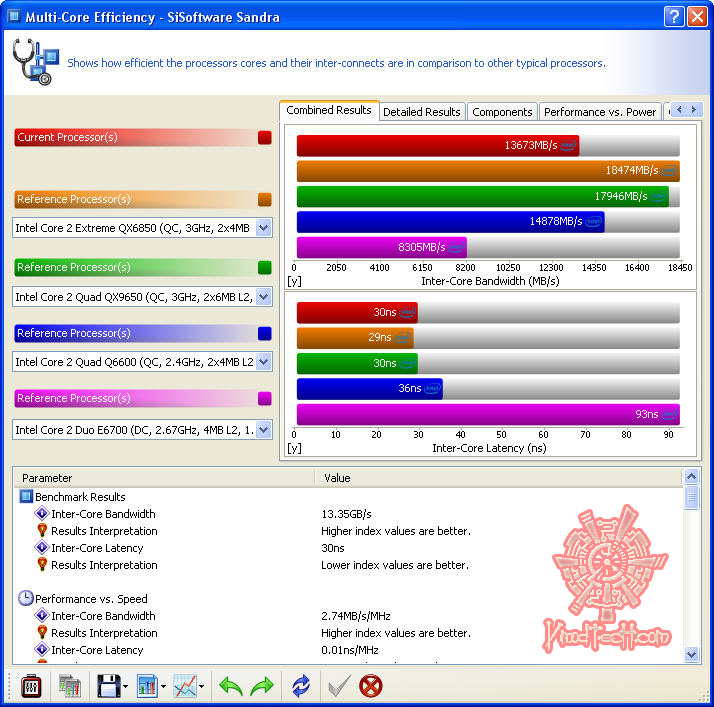The image size is (714, 707).
Task: Open the Core 2 Extreme QX6850 dropdown
Action: click(x=264, y=228)
